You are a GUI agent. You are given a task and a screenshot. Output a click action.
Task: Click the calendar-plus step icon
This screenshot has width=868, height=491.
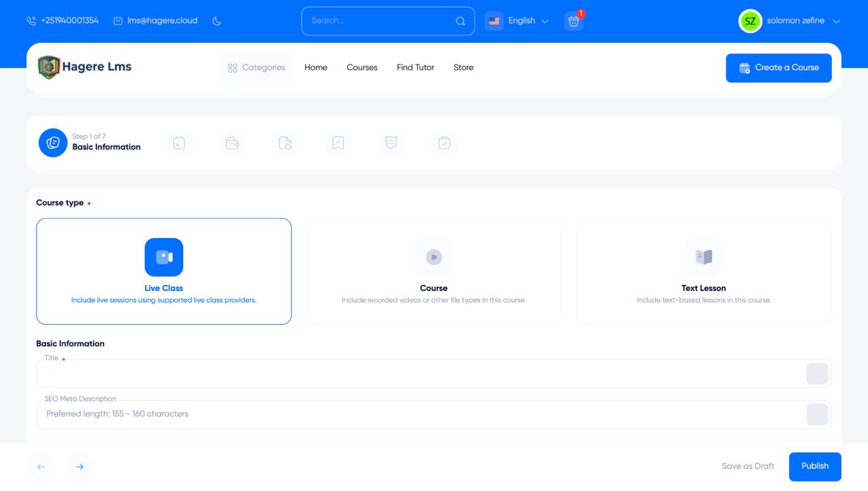[x=179, y=143]
